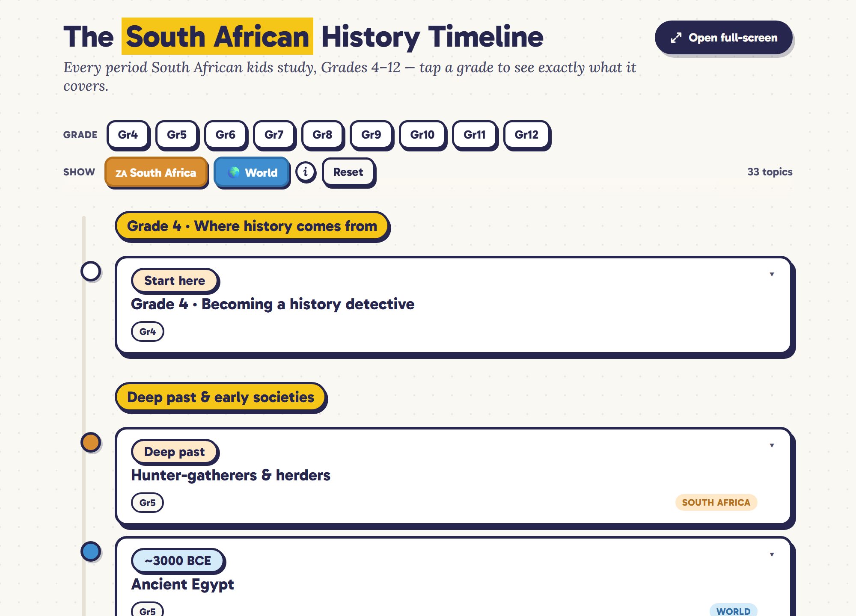
Task: Click the Gr5 tag under Hunter-gatherers
Action: point(147,503)
